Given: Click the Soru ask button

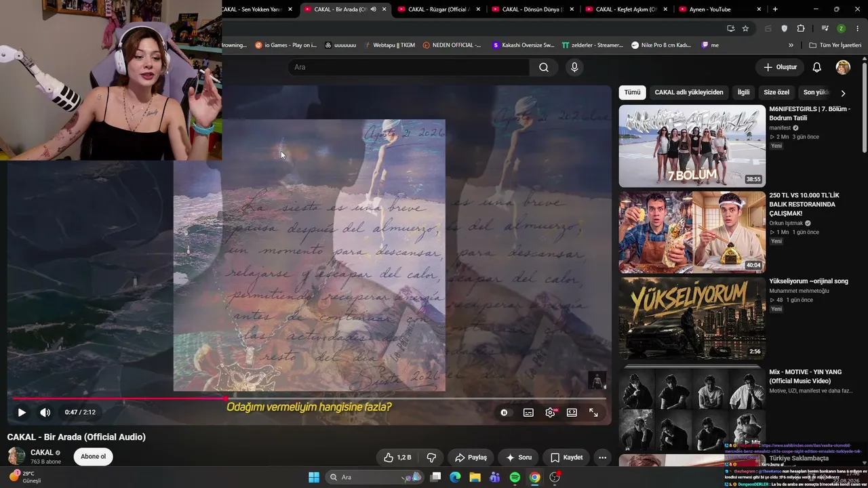Looking at the screenshot, I should click(x=519, y=457).
